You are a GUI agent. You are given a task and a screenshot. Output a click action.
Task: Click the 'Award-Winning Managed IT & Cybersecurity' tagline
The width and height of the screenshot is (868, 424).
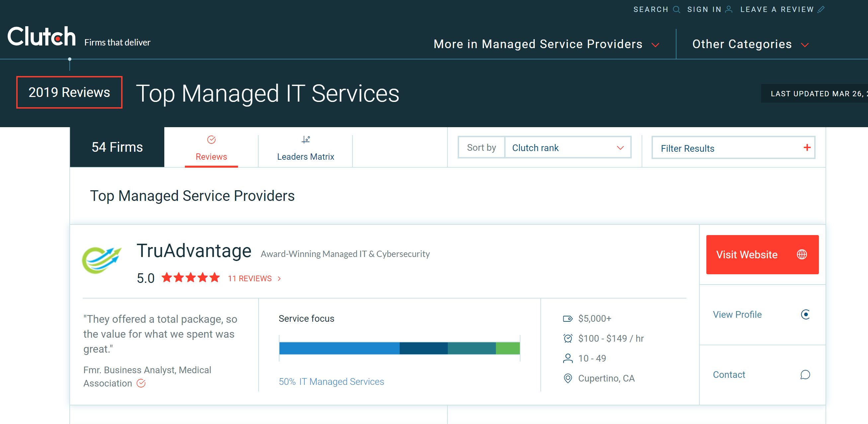[345, 254]
